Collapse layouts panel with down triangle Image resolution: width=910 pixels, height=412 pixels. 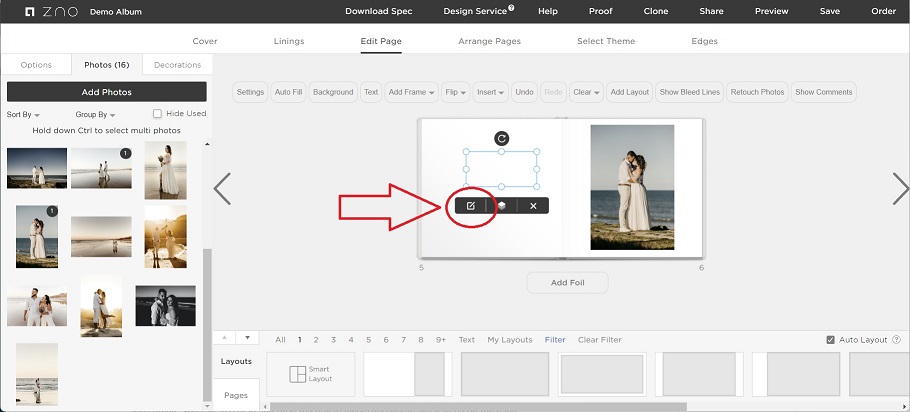[x=247, y=338]
